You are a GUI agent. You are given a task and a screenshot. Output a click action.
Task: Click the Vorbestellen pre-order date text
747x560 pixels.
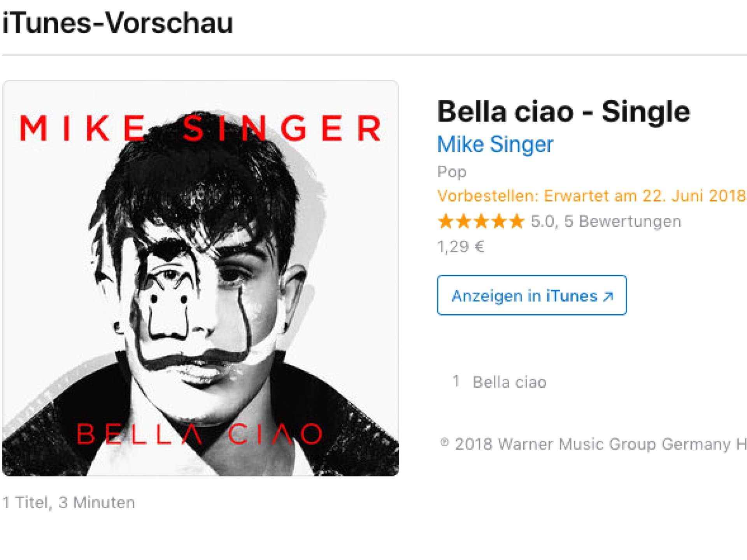click(591, 196)
